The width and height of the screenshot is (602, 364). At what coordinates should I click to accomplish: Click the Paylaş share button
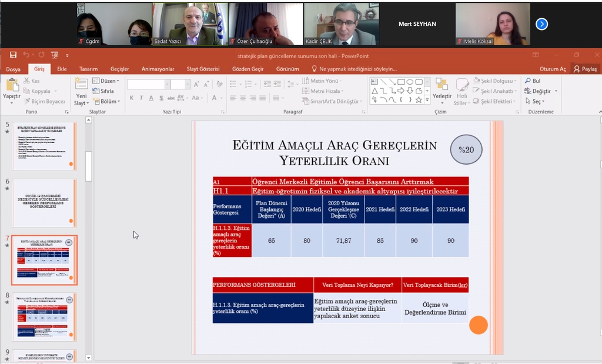coord(585,69)
